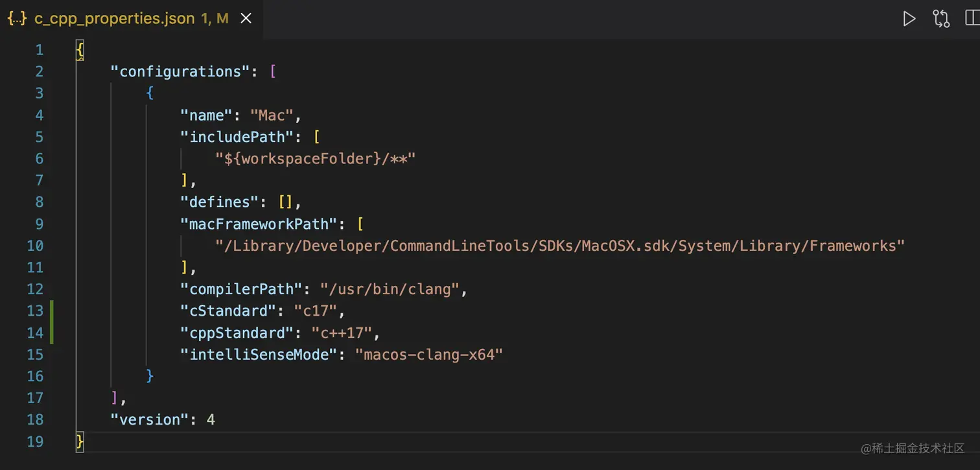Click the "/usr/bin/clang" compiler path value

[x=389, y=289]
